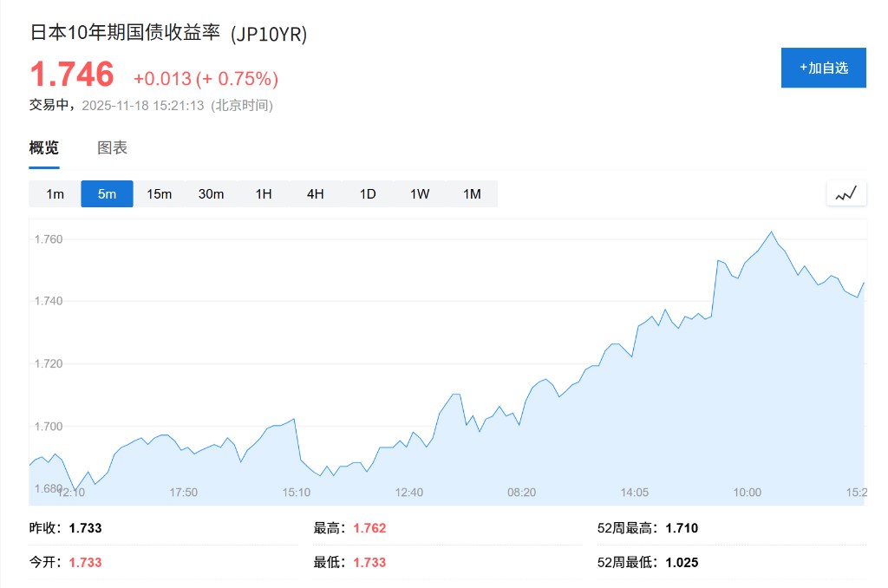Click the +加自选 button
The image size is (888, 588).
coord(823,68)
